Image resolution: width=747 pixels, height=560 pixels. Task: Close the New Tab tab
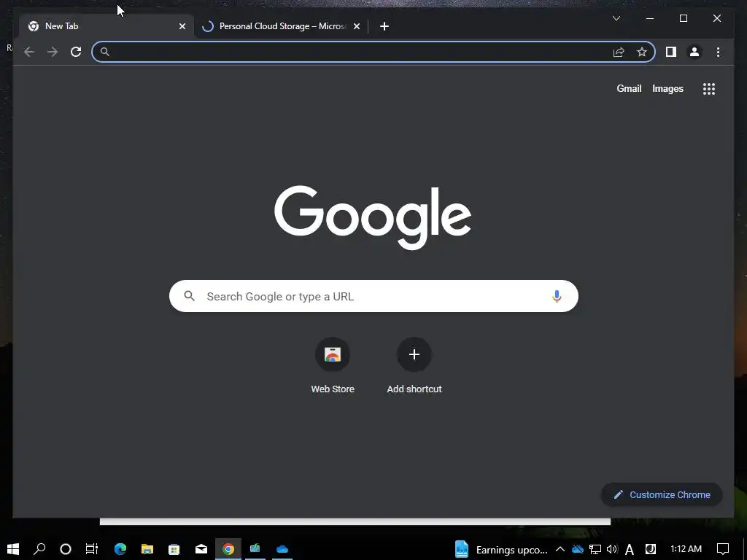(x=182, y=26)
